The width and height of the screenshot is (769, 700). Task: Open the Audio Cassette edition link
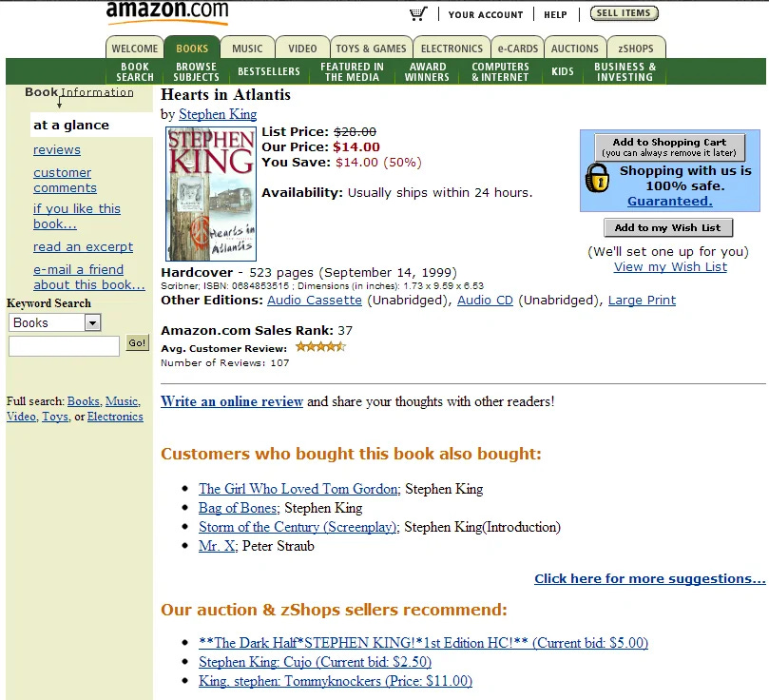click(315, 301)
